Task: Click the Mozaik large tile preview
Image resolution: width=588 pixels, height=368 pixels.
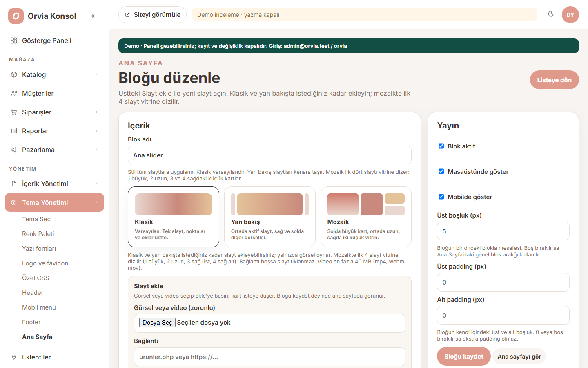Action: (343, 204)
